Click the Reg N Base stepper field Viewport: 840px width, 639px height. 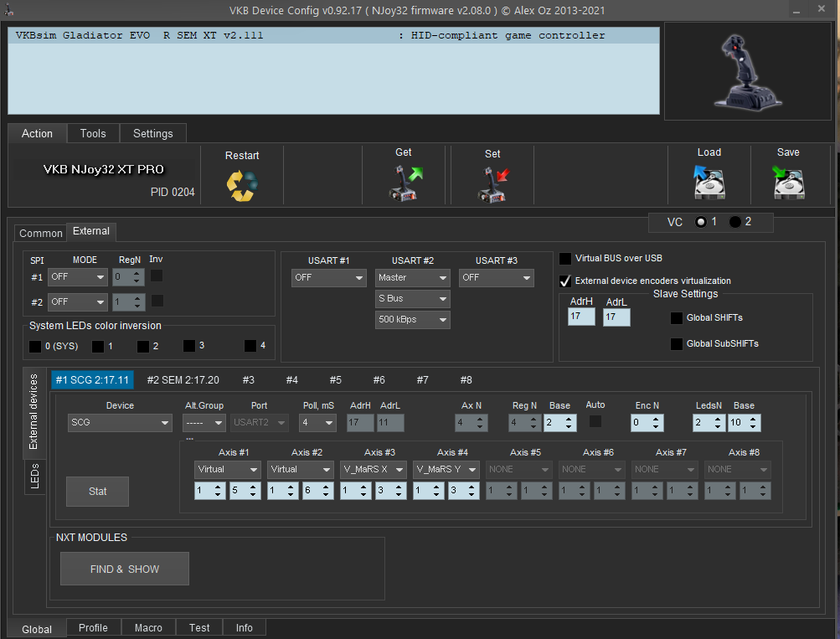tap(560, 423)
